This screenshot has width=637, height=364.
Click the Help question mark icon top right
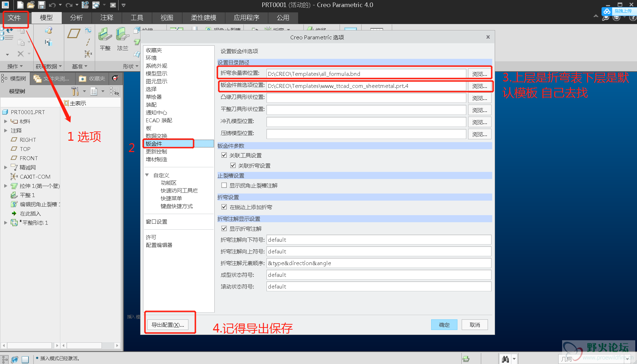[633, 18]
